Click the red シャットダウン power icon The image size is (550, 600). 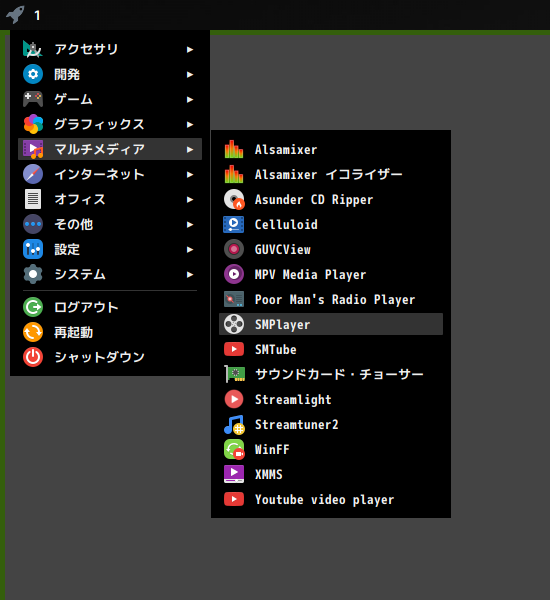pyautogui.click(x=33, y=357)
